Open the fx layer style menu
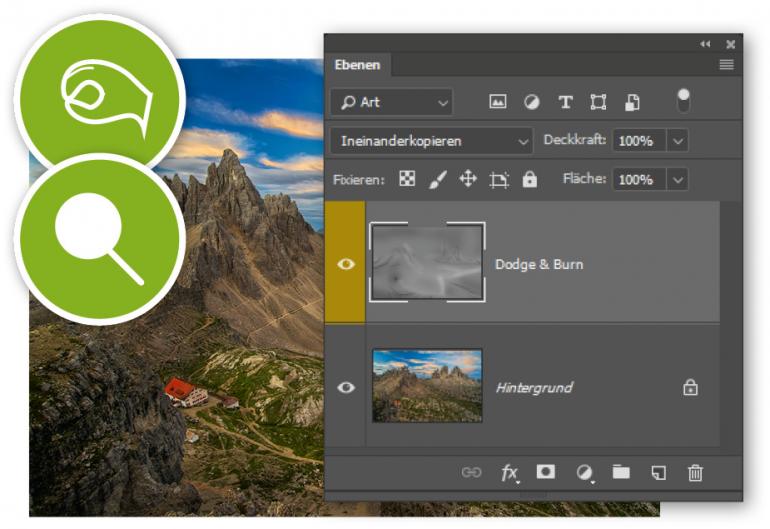This screenshot has height=529, width=770. coord(510,473)
